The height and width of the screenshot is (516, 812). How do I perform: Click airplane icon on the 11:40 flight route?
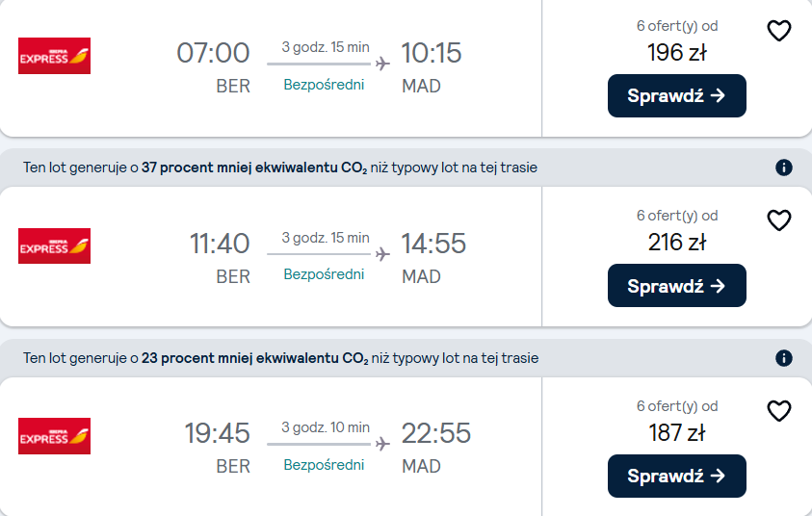382,254
